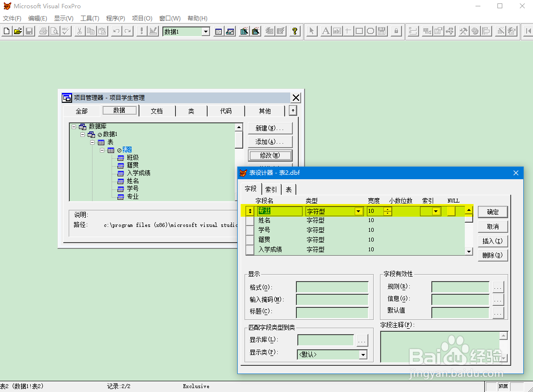Click the 字段注释(F) text area
Viewport: 533px width, 392px height.
coord(441,347)
